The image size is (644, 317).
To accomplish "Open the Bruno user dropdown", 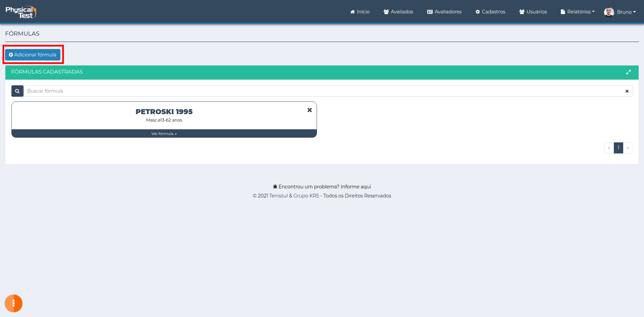I will click(x=626, y=12).
